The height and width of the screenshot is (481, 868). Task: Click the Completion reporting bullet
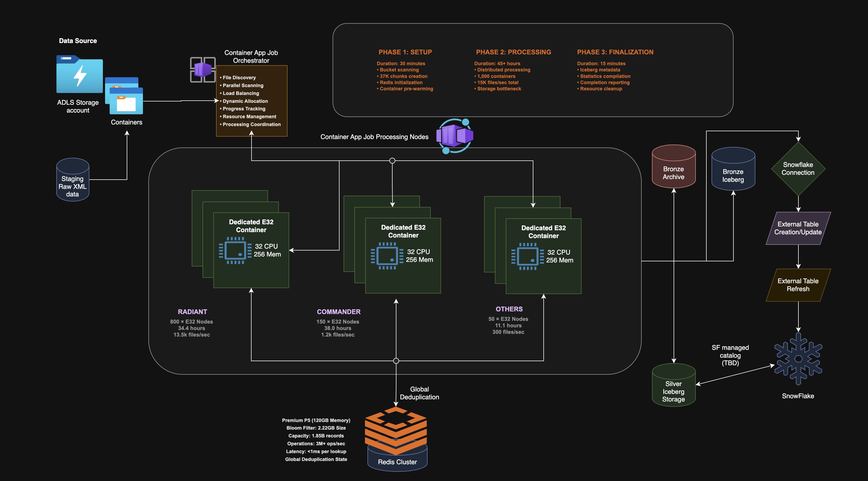point(603,83)
